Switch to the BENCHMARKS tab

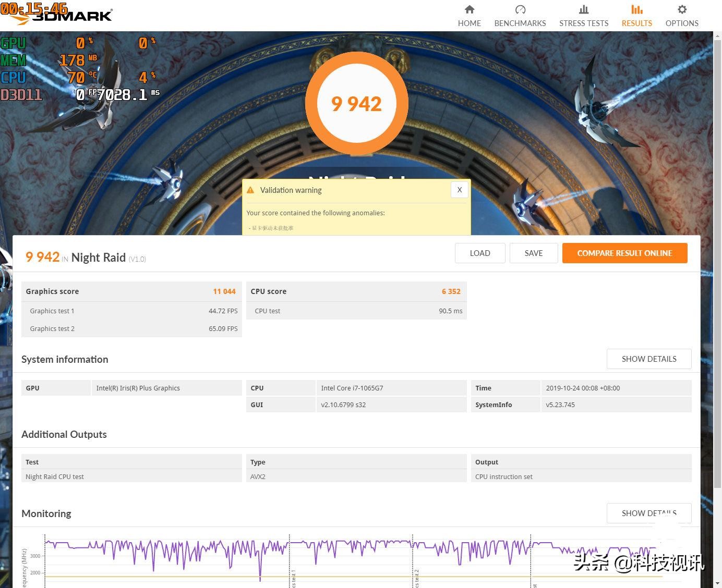[520, 23]
